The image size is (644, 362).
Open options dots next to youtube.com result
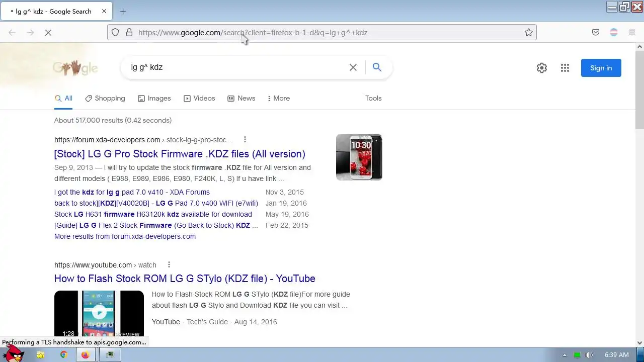tap(169, 265)
